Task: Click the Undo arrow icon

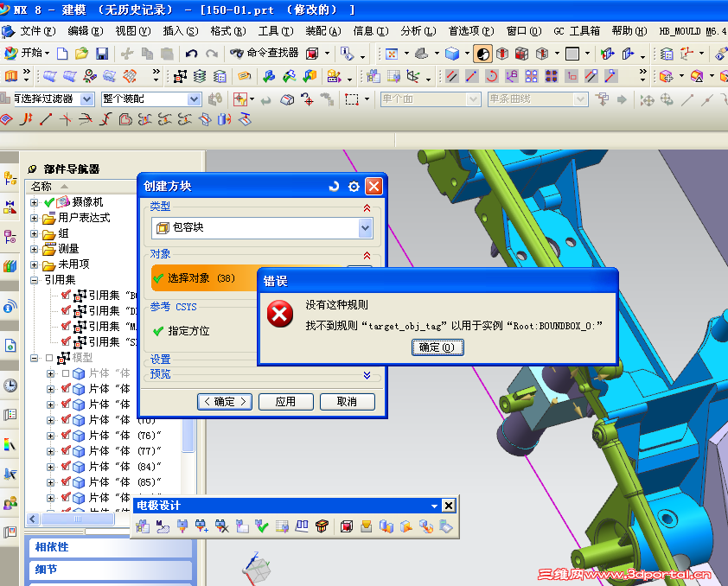Action: (191, 54)
